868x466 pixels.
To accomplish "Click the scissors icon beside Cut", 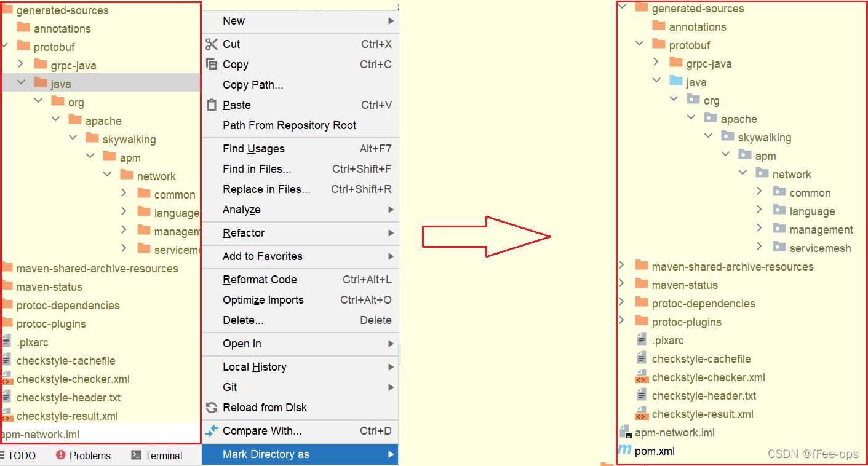I will tap(212, 44).
